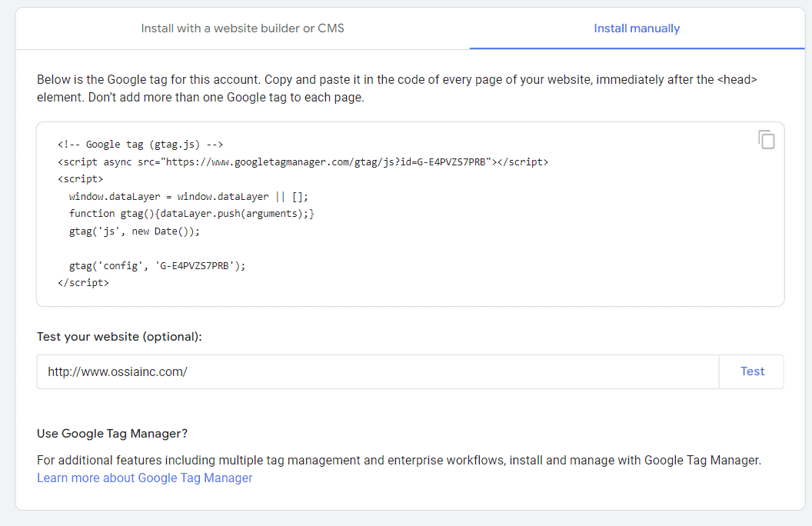Click the gtag config line in code
This screenshot has height=526, width=812.
point(157,265)
